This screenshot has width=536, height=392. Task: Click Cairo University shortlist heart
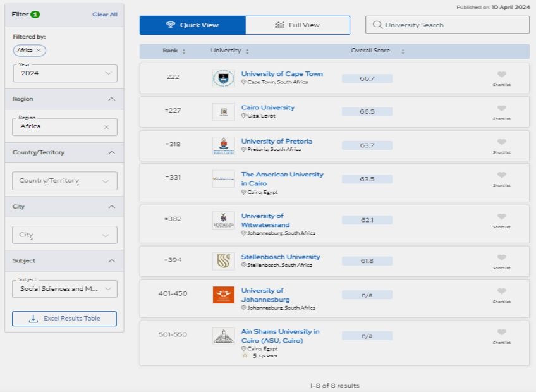click(x=501, y=109)
